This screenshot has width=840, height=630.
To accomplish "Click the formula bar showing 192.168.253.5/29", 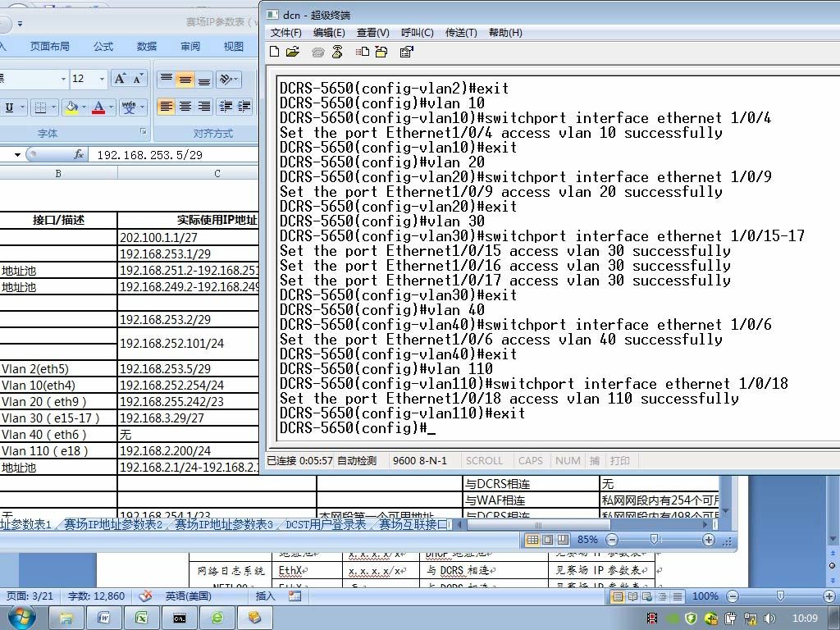I will click(x=175, y=155).
